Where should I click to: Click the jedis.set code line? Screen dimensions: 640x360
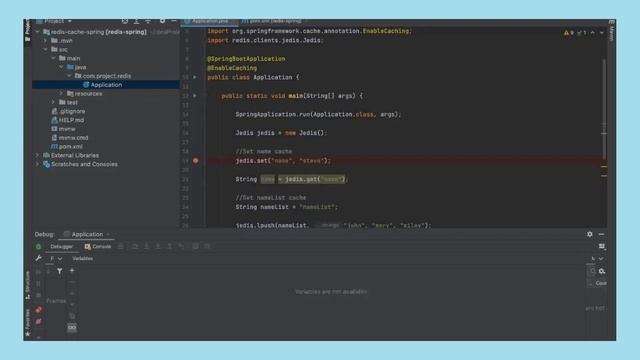(x=283, y=161)
